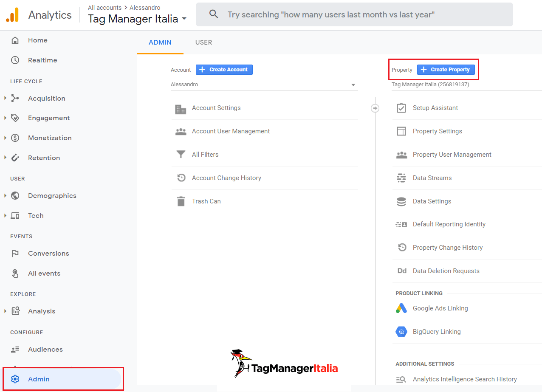Click the All accounts breadcrumb
The image size is (542, 392).
pyautogui.click(x=104, y=8)
